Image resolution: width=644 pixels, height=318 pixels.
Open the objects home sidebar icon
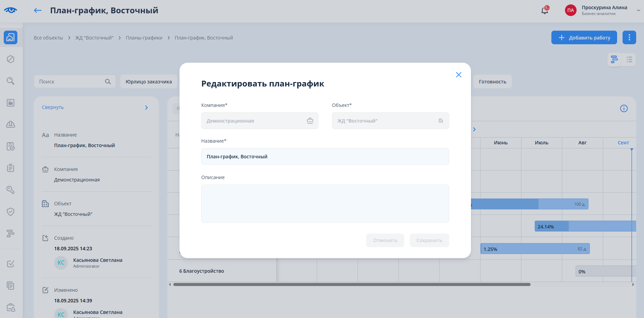[11, 37]
